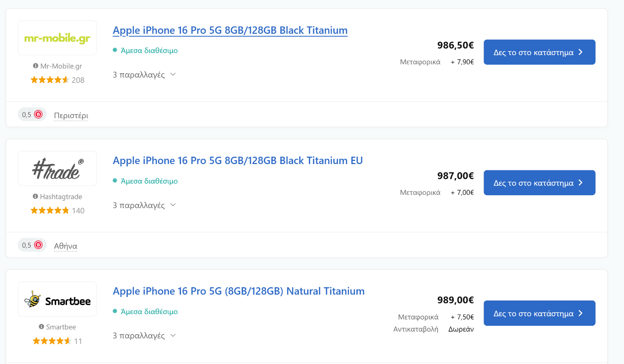Click the info icon next to Mr-Mobile.gr

[35, 66]
